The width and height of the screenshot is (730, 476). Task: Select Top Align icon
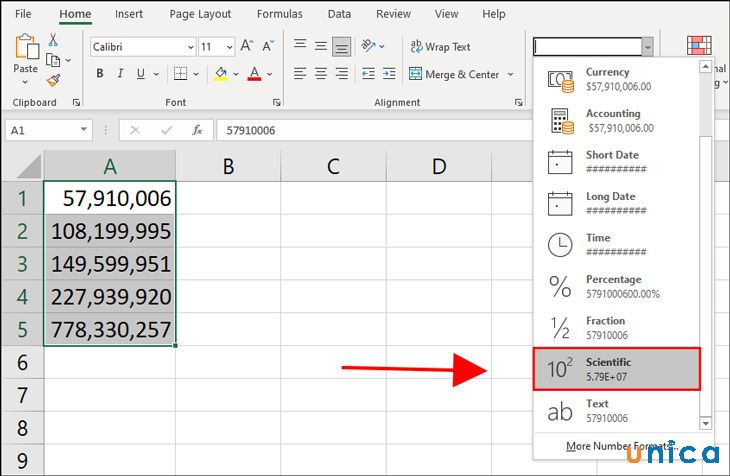point(300,45)
